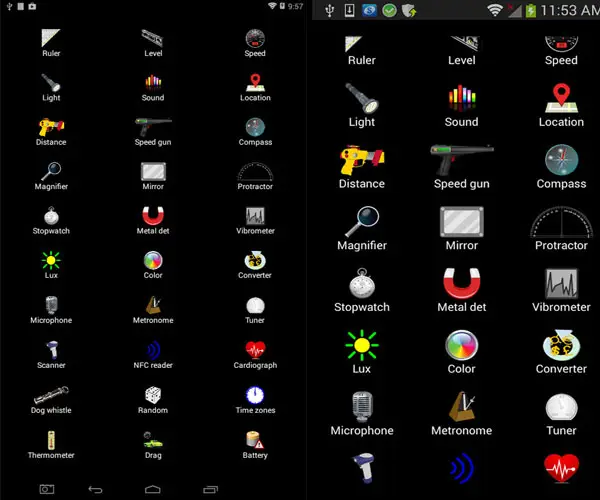Open Location map pin in left screen

[x=255, y=88]
